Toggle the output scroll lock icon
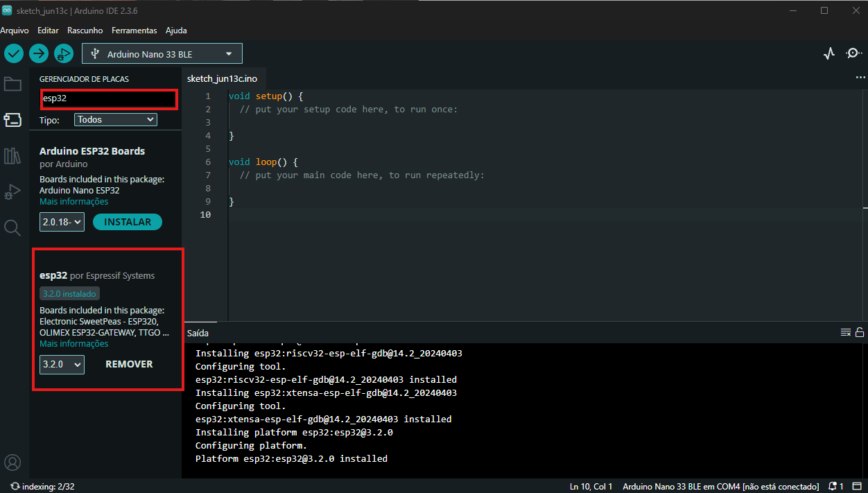 coord(860,333)
